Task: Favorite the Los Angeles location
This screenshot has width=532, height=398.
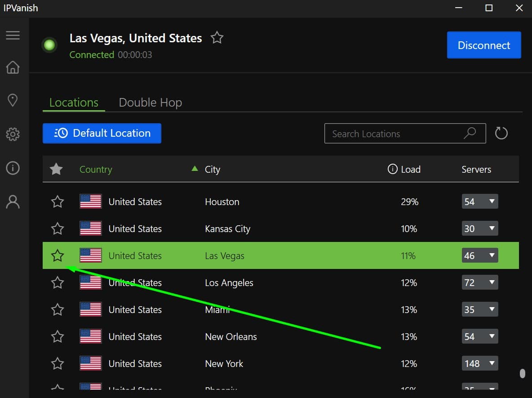Action: (58, 282)
